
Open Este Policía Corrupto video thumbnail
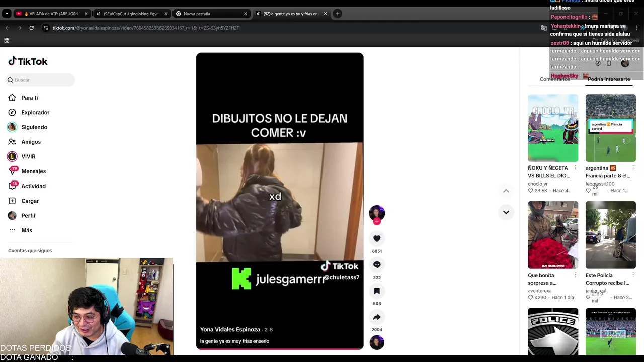(x=610, y=235)
